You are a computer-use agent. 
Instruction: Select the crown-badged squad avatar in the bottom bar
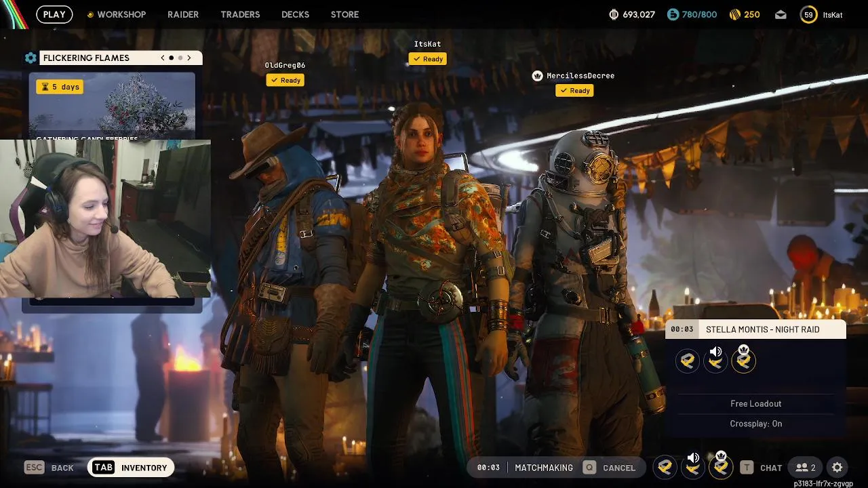tap(721, 467)
